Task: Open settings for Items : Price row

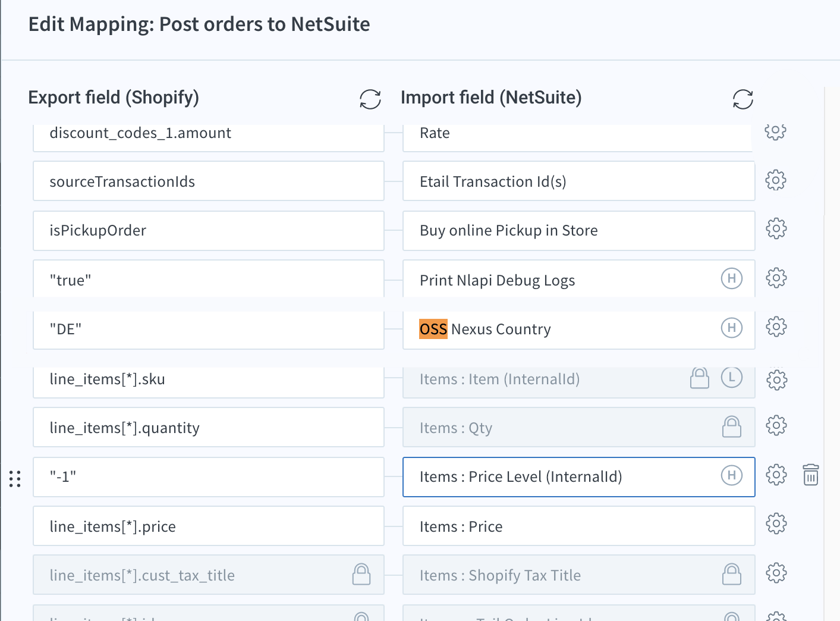Action: (776, 524)
